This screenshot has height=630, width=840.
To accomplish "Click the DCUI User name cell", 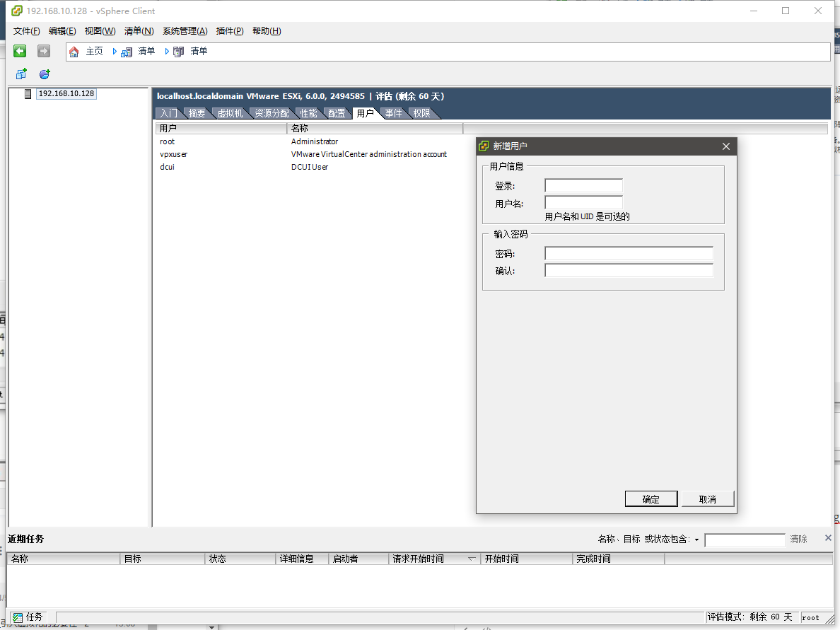I will coord(310,167).
